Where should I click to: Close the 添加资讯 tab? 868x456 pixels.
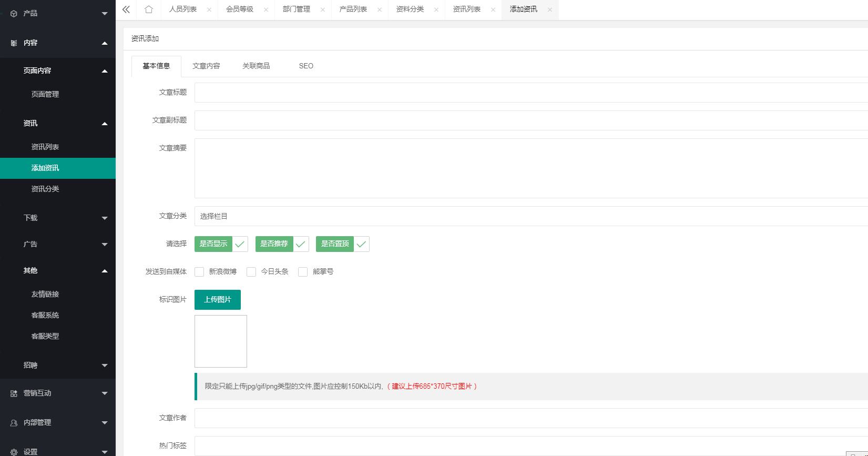[x=550, y=9]
